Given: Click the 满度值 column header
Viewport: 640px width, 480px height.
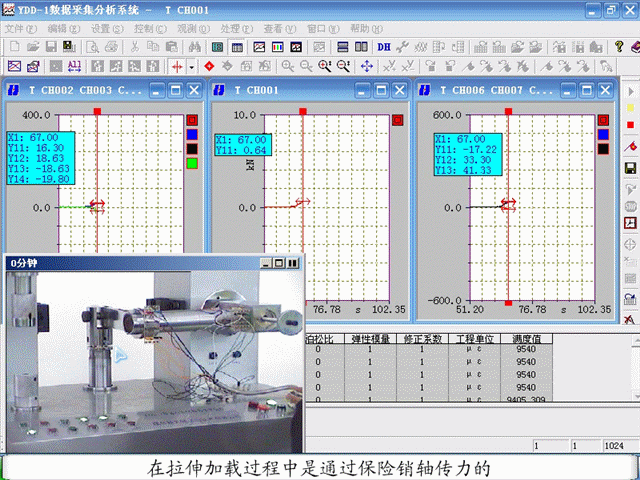Looking at the screenshot, I should [526, 340].
